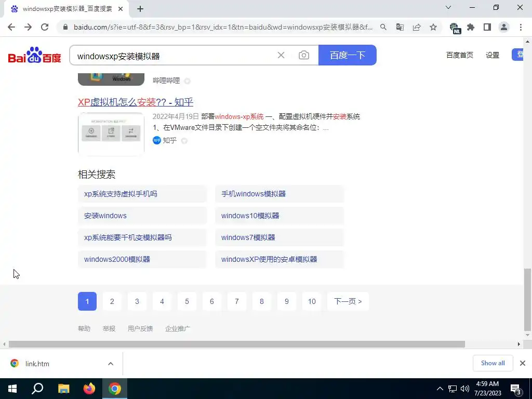Search related: xp系统支持虚拟手机吗
The image size is (532, 399).
coord(142,194)
